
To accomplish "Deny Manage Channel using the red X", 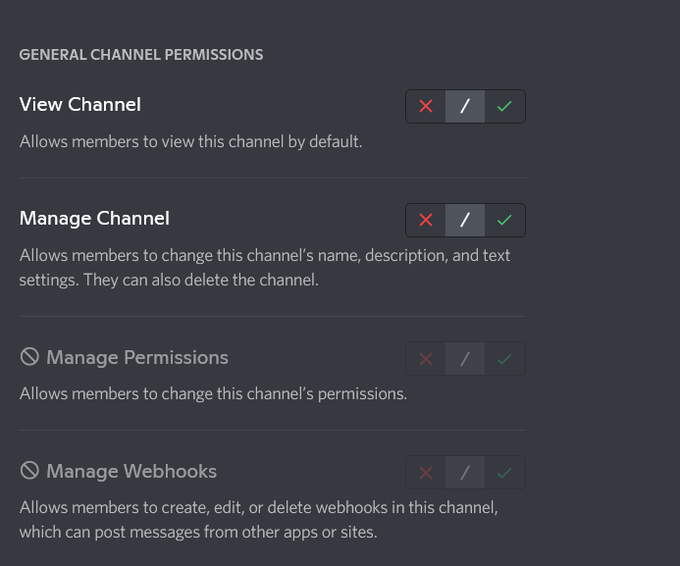I will click(426, 220).
